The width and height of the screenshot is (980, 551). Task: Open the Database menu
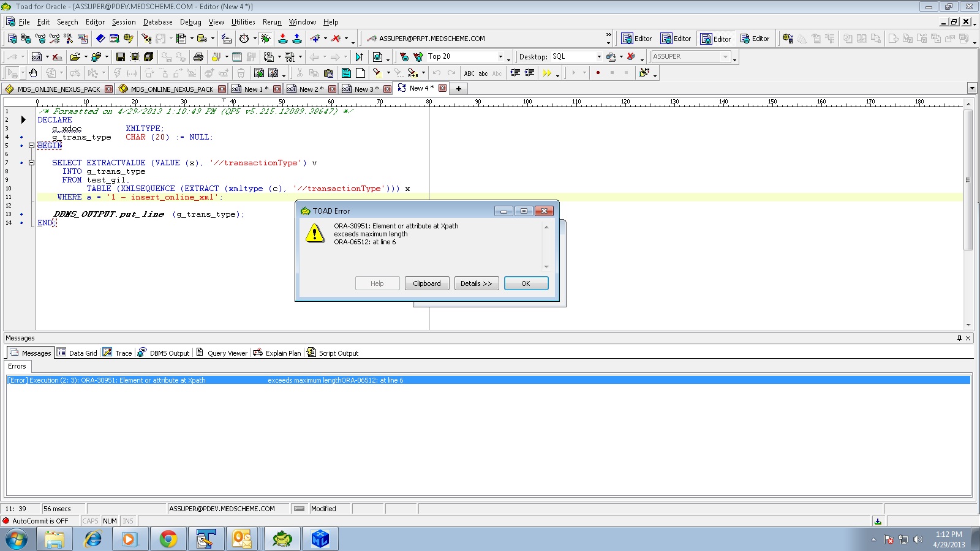[157, 22]
